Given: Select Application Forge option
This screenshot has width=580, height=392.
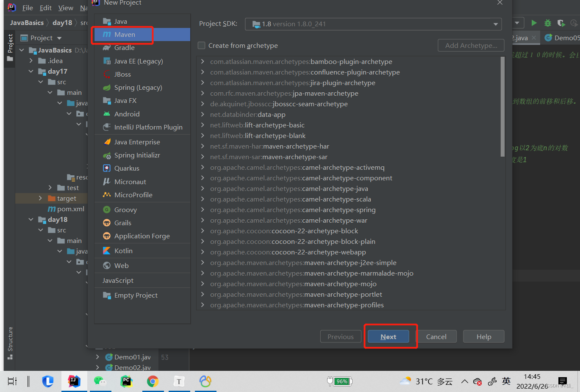Looking at the screenshot, I should (x=142, y=236).
